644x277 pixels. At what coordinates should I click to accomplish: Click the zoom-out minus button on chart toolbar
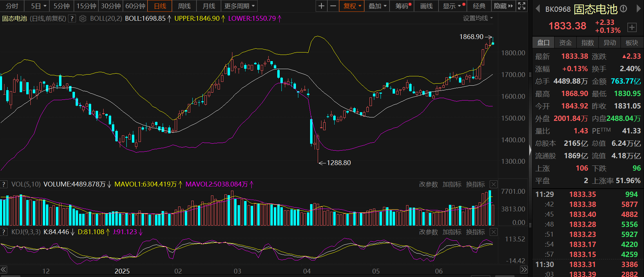coord(333,6)
